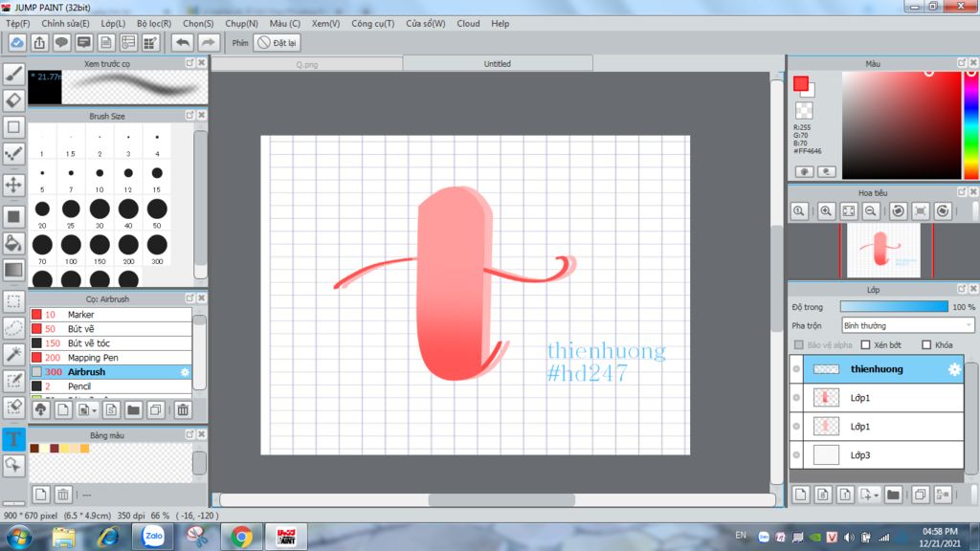This screenshot has height=551, width=980.
Task: Open the Pha trộn blend mode dropdown
Action: point(906,326)
